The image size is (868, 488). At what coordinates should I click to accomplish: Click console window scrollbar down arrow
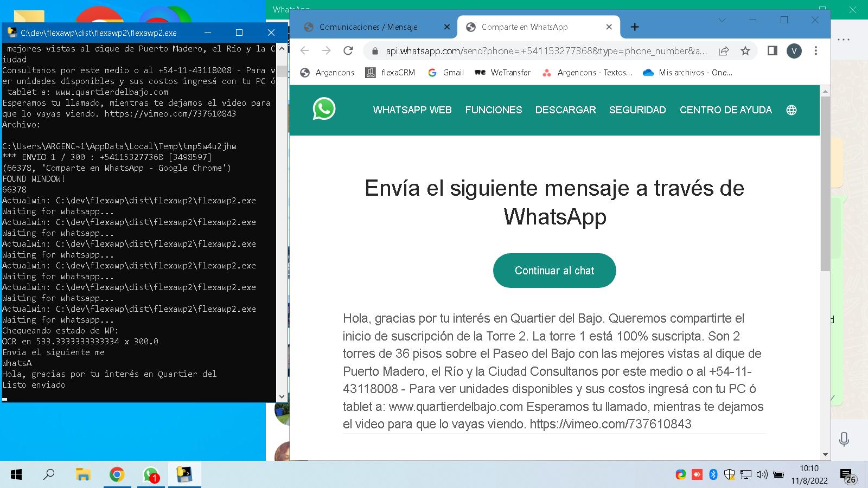point(281,396)
